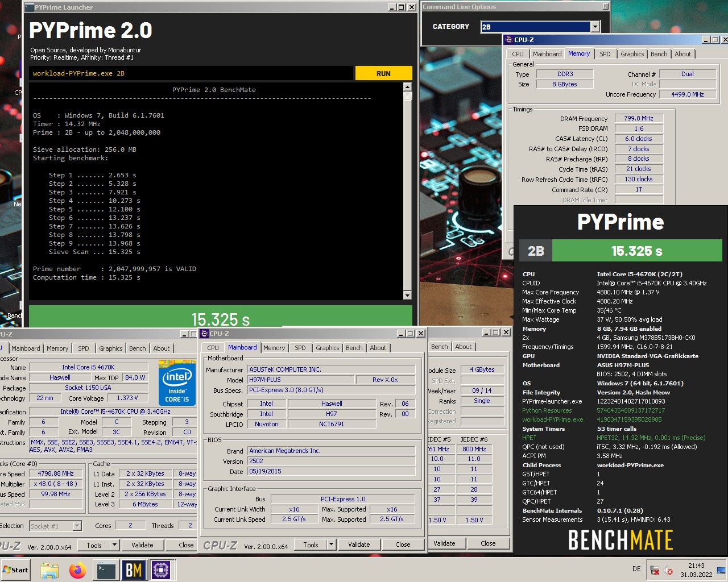Viewport: 728px width, 582px height.
Task: Click the Memory CPU-Z window title icon
Action: [509, 40]
